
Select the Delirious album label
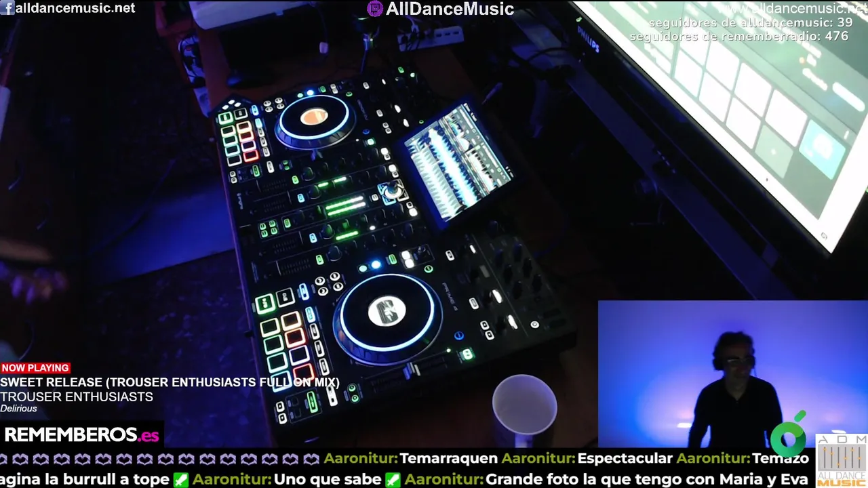pos(18,409)
